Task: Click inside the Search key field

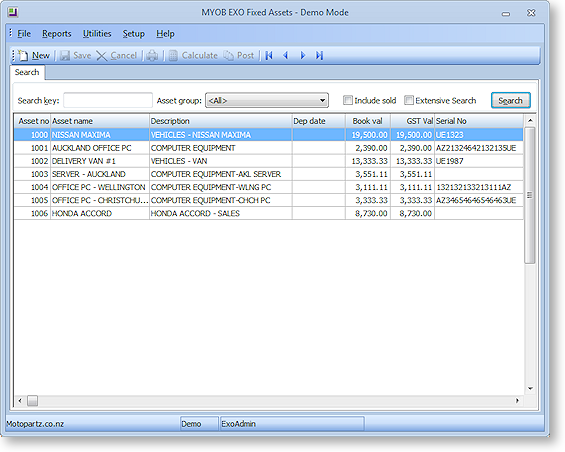Action: point(108,101)
